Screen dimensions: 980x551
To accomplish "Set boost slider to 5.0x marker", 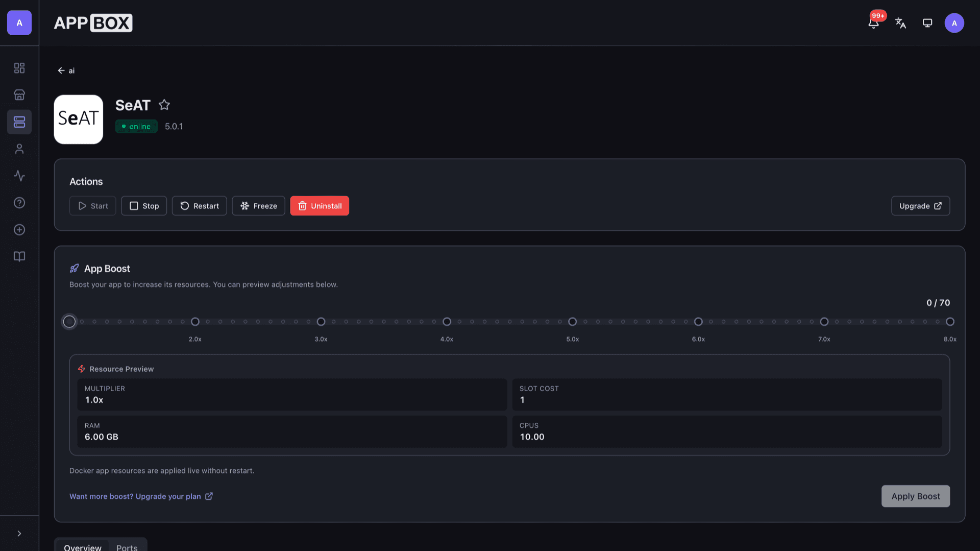I will tap(573, 322).
